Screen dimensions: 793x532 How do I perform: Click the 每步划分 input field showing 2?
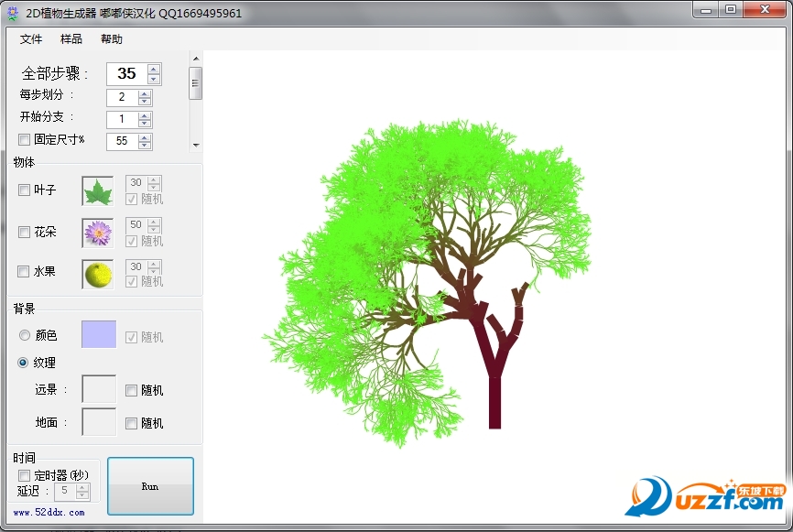[x=123, y=98]
